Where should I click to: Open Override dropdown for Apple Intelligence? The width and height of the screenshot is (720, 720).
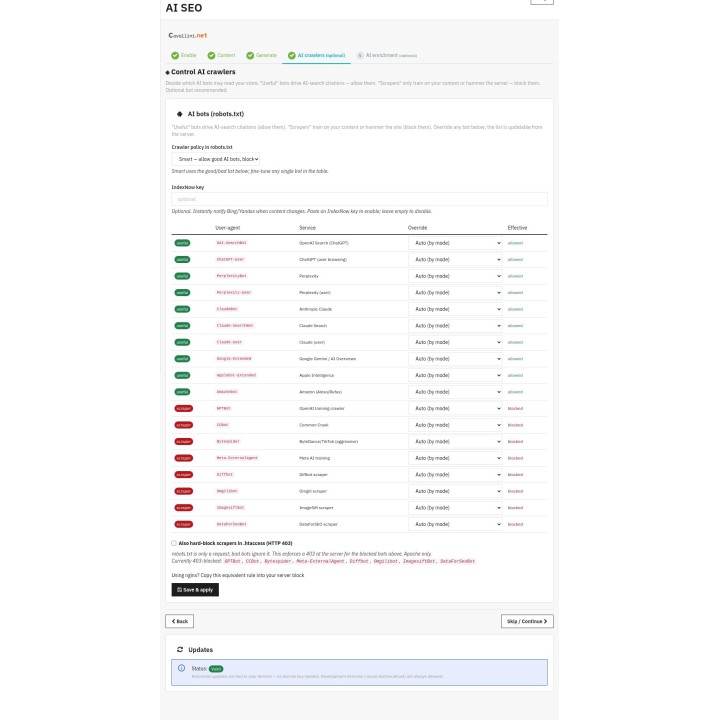pos(455,375)
